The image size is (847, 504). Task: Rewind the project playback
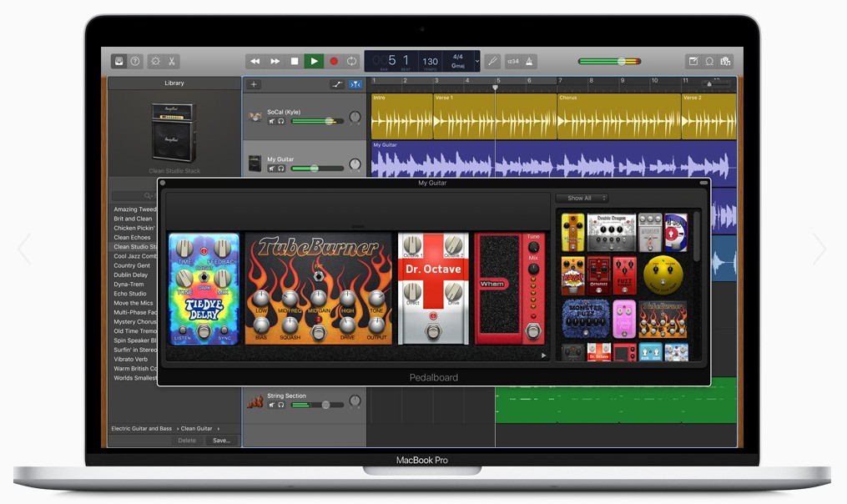pyautogui.click(x=255, y=61)
